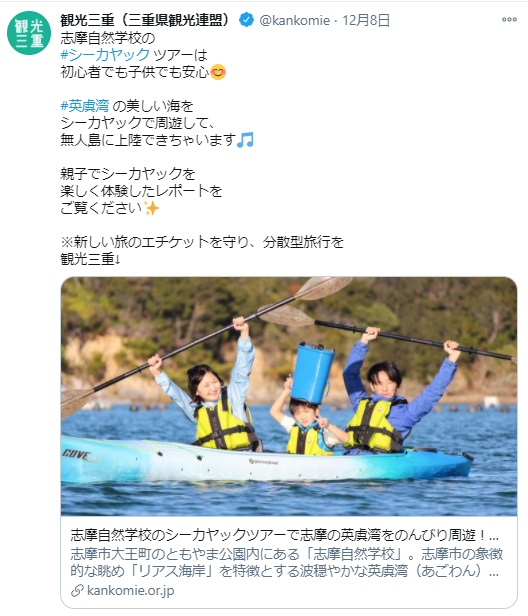Open the 12月8日 tweet timestamp
528x616 pixels.
[366, 20]
